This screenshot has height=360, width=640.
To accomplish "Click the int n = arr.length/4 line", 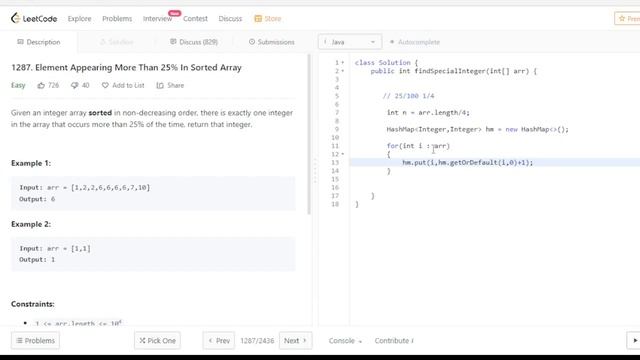I will (x=428, y=113).
